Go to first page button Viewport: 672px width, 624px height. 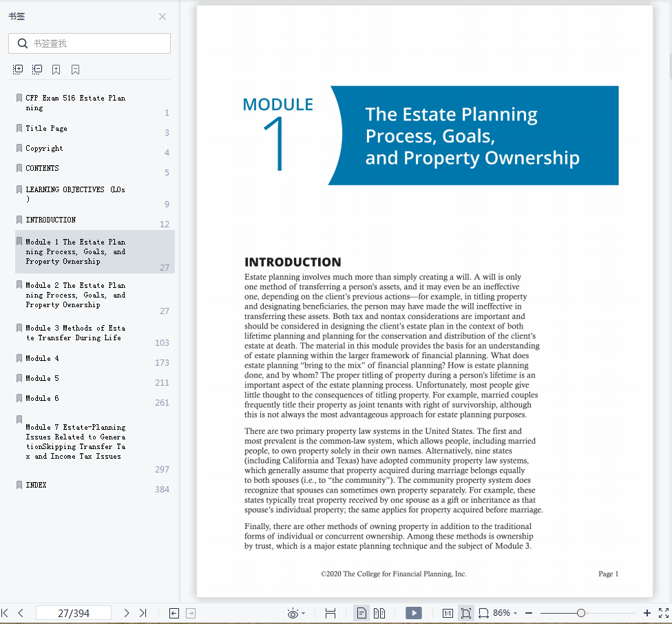click(x=5, y=613)
